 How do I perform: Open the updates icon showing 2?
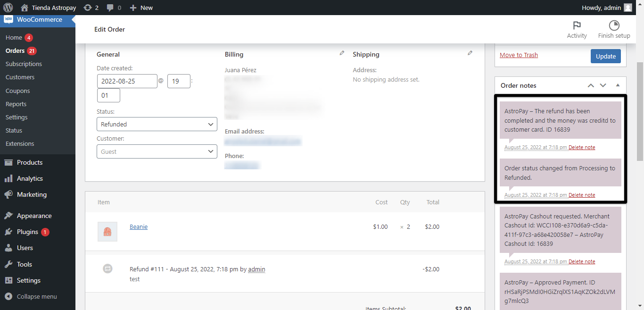[91, 8]
